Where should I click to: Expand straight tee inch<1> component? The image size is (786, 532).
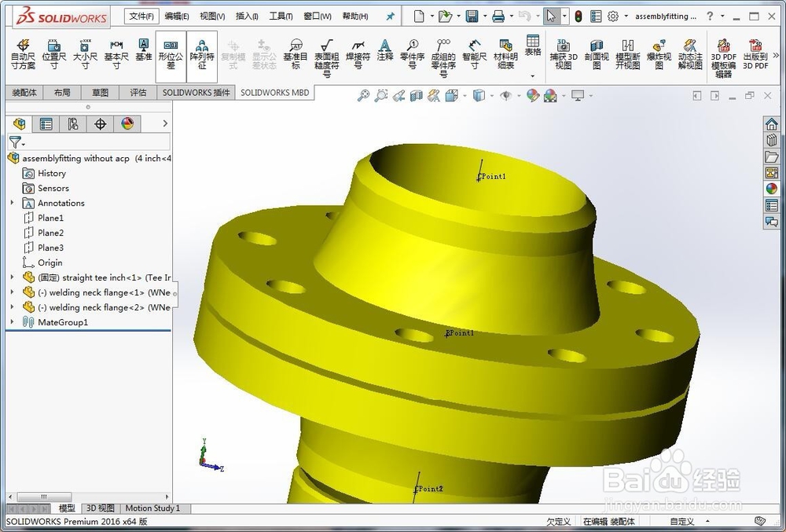[12, 277]
